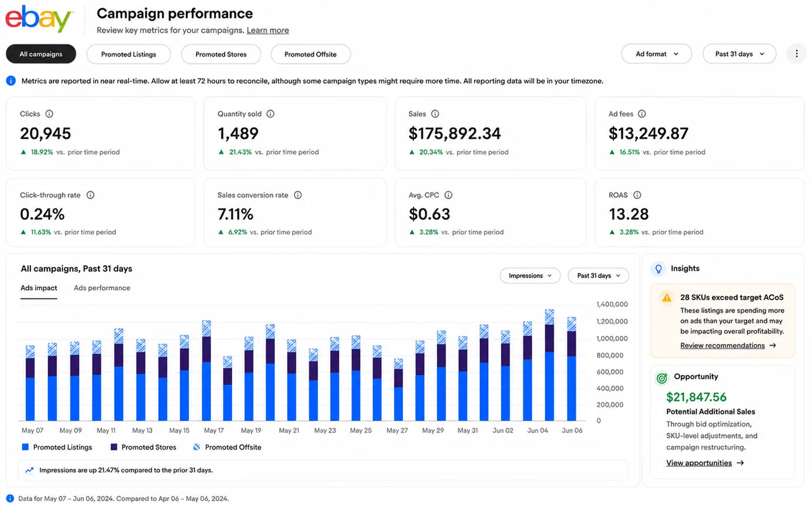Click the green Opportunity target icon

tap(662, 378)
